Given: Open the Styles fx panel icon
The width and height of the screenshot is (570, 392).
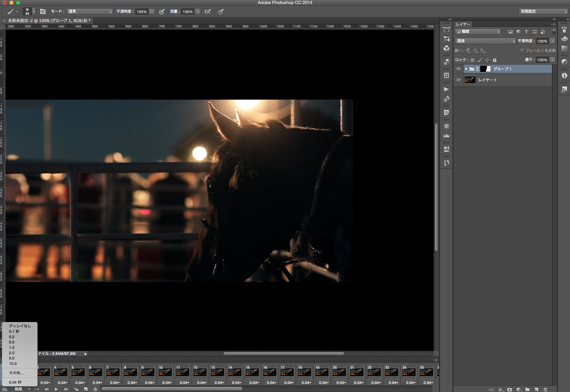Looking at the screenshot, I should 564,89.
